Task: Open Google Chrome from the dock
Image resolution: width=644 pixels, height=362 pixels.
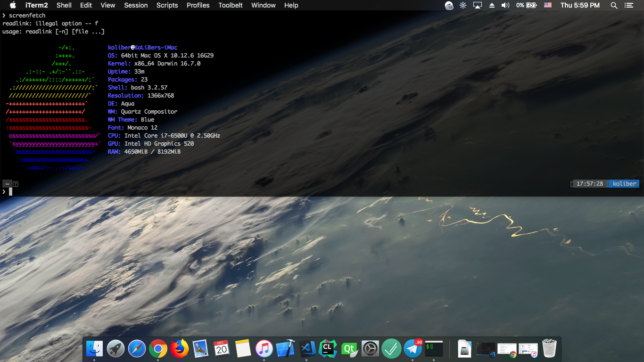Action: point(158,349)
